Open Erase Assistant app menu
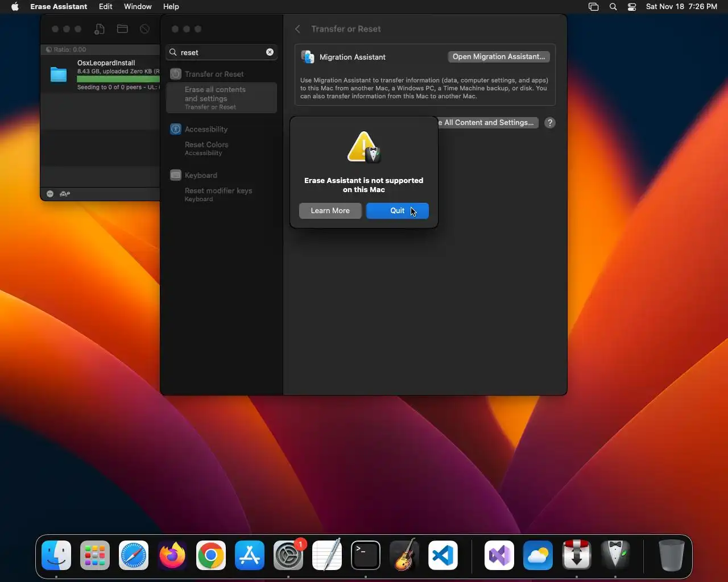The image size is (728, 582). click(59, 7)
